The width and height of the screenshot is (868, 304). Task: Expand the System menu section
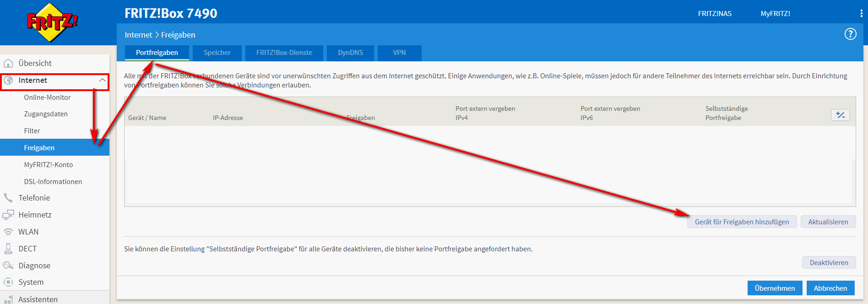(31, 282)
